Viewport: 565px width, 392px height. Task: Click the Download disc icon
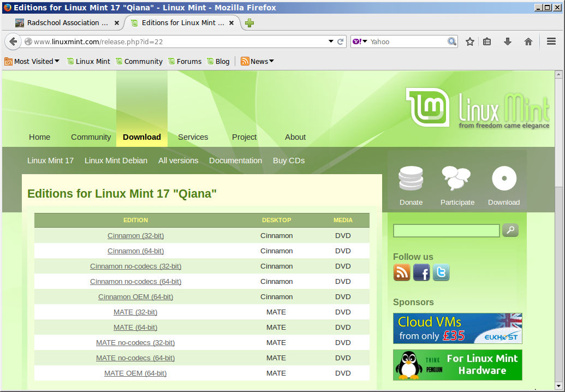(504, 179)
